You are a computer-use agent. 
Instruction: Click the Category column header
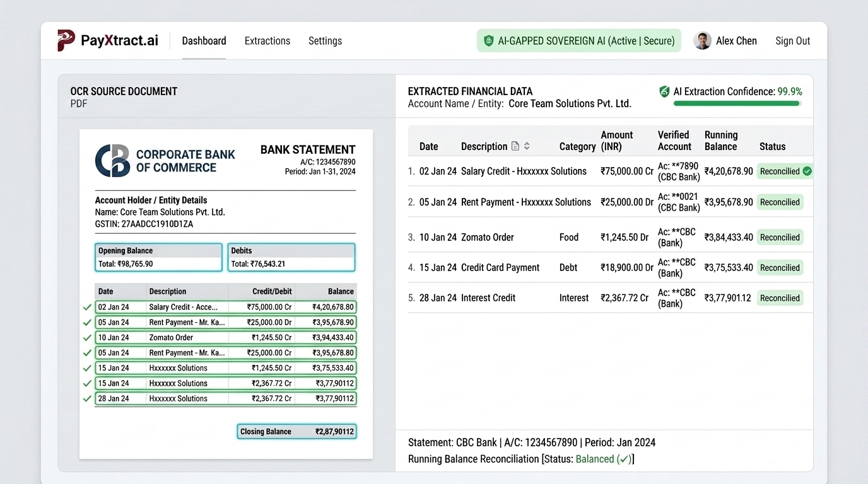(577, 146)
